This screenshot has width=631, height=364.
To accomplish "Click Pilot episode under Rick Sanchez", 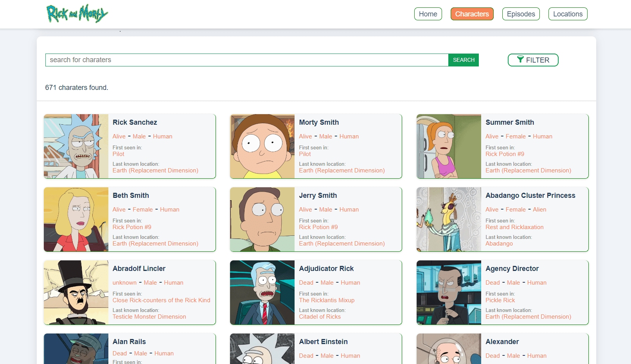I will pyautogui.click(x=119, y=154).
